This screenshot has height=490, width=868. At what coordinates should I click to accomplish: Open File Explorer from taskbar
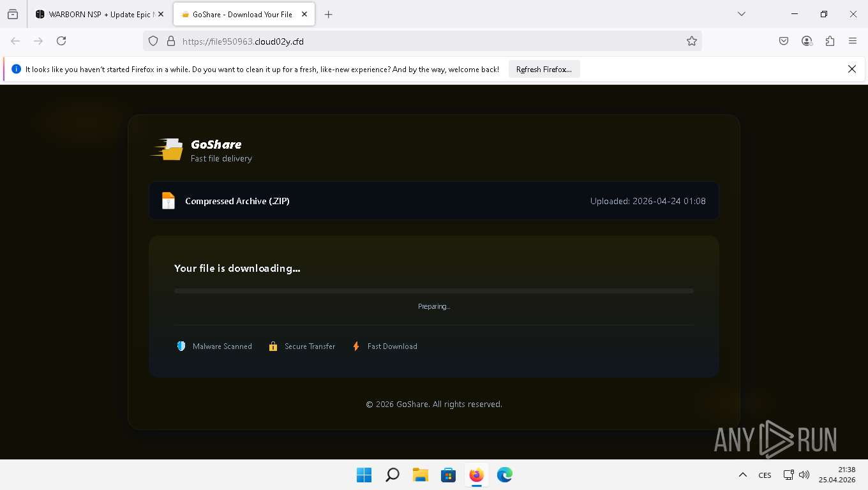coord(420,475)
